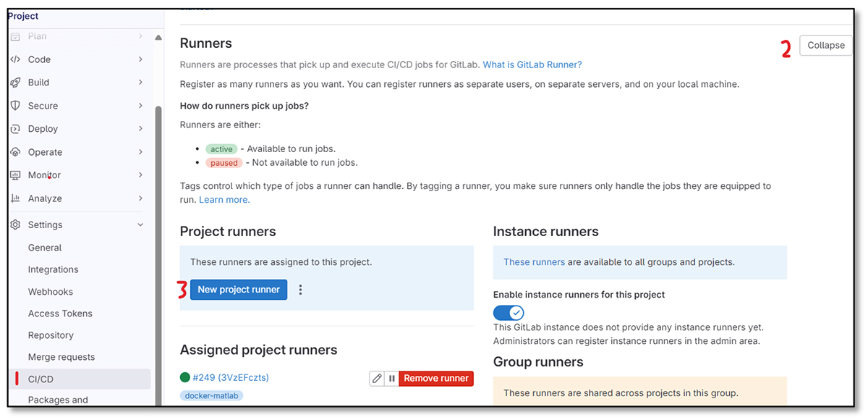Open the What is GitLab Runner link

coord(532,64)
